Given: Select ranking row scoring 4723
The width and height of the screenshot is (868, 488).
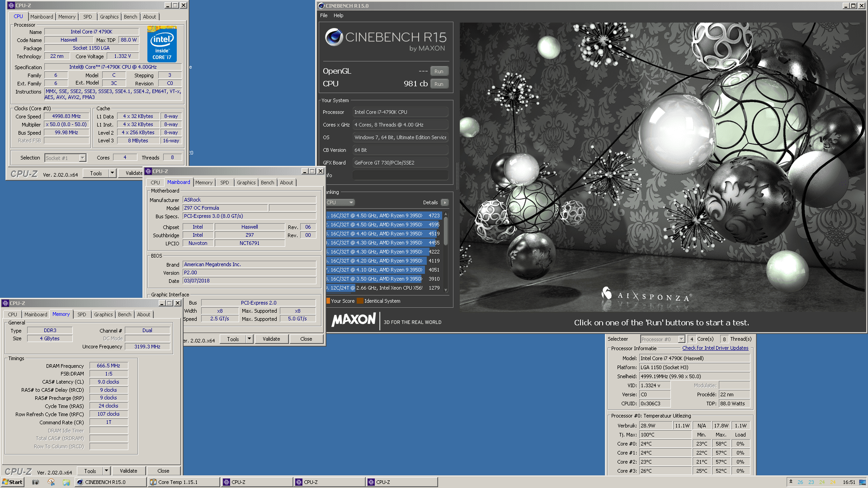Looking at the screenshot, I should (383, 216).
